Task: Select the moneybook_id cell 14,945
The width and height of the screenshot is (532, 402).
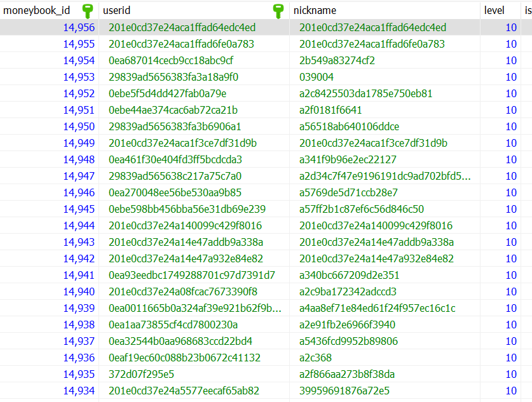Action: coord(79,209)
